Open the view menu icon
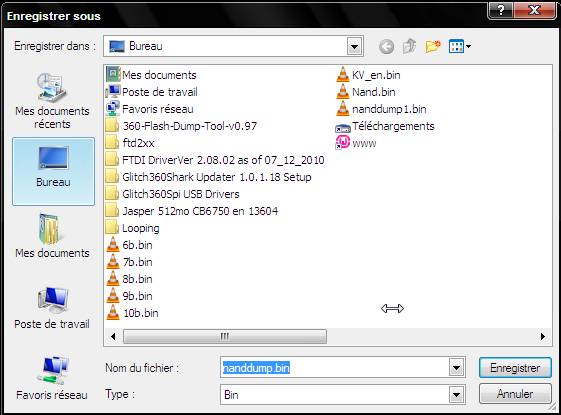Screen dimensions: 561x415 pos(460,46)
